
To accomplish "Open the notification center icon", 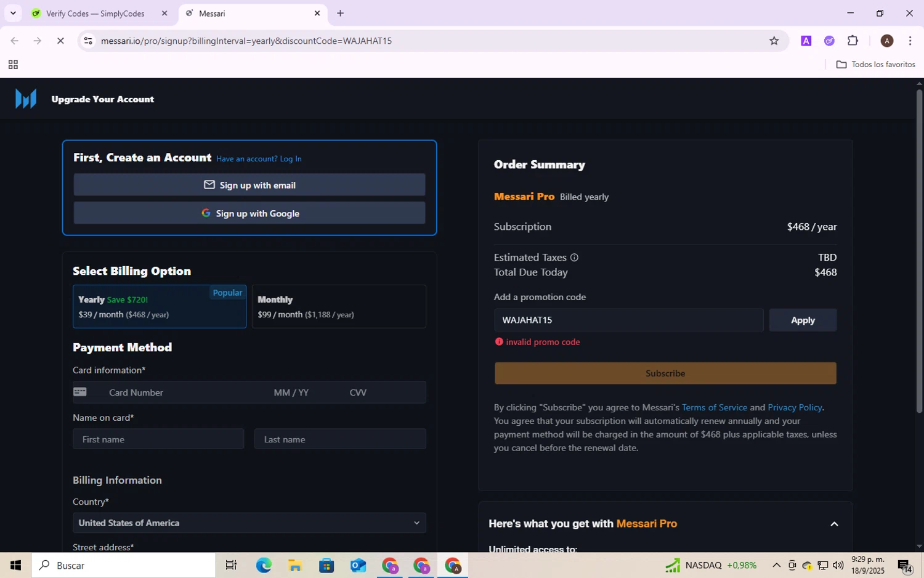I will [x=905, y=565].
